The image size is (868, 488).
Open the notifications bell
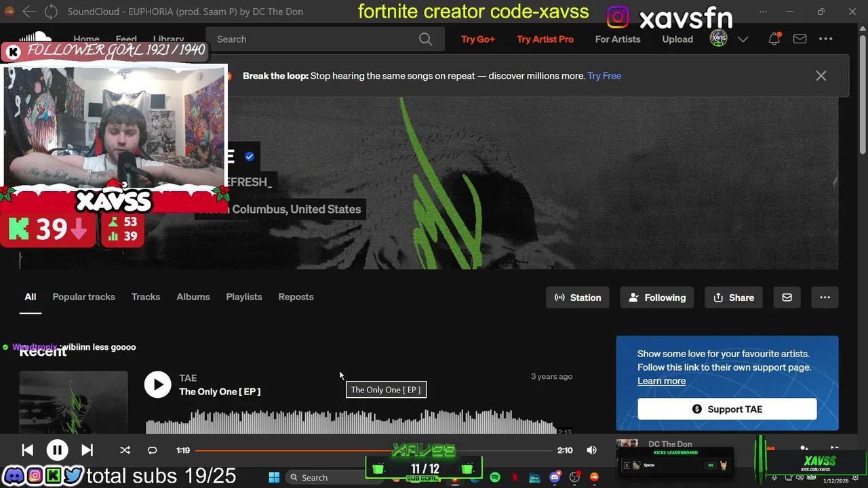pos(774,39)
